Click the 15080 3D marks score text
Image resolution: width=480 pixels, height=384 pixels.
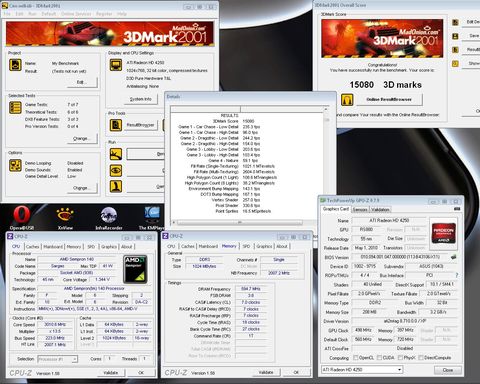(x=386, y=85)
